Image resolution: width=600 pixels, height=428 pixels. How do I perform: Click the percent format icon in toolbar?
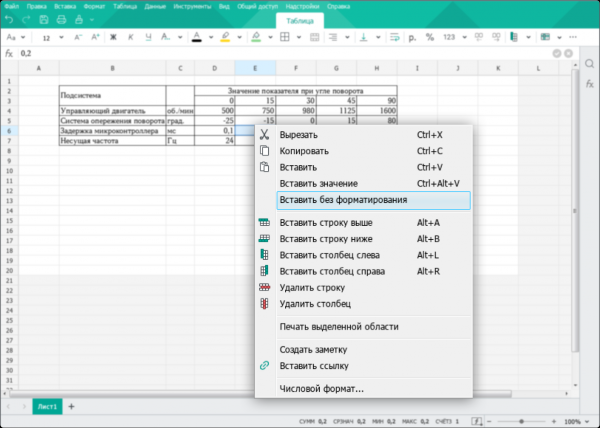point(430,37)
